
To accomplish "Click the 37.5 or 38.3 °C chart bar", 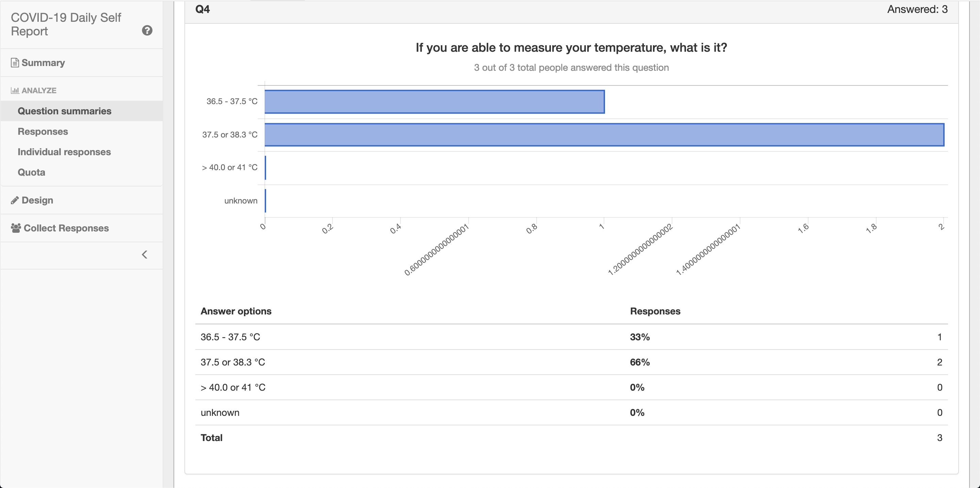I will 604,135.
